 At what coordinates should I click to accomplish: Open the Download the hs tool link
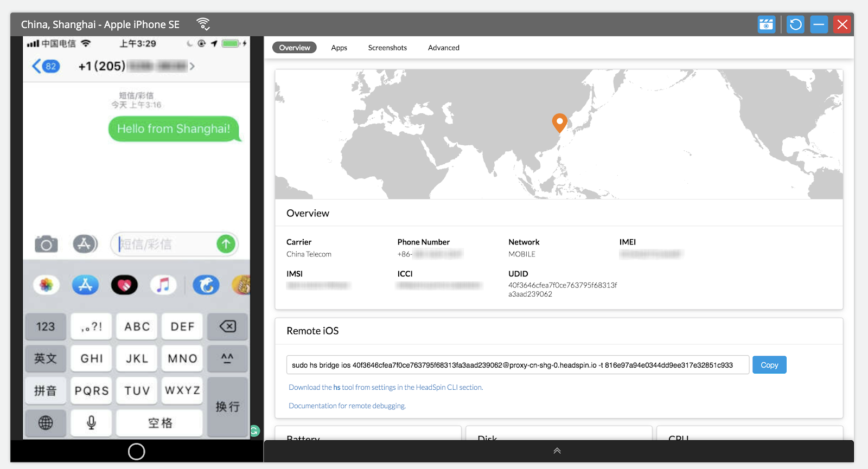pos(386,387)
